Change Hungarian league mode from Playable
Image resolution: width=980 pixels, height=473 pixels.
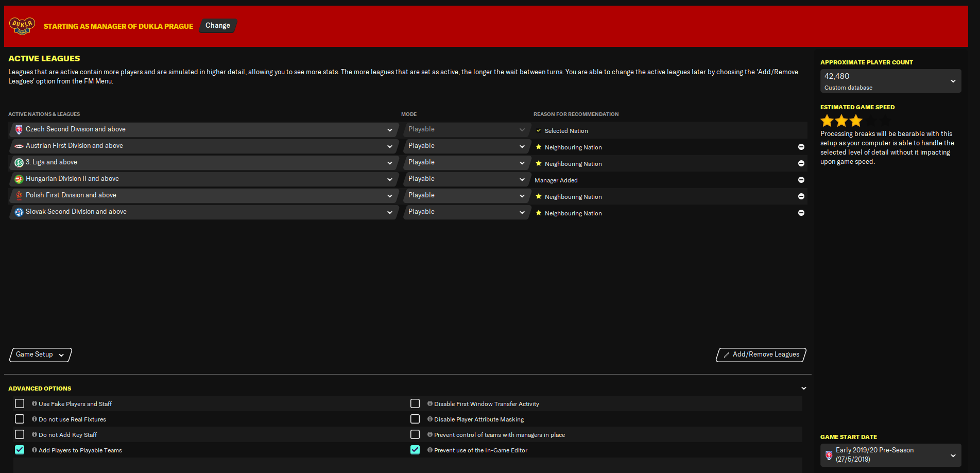coord(467,179)
